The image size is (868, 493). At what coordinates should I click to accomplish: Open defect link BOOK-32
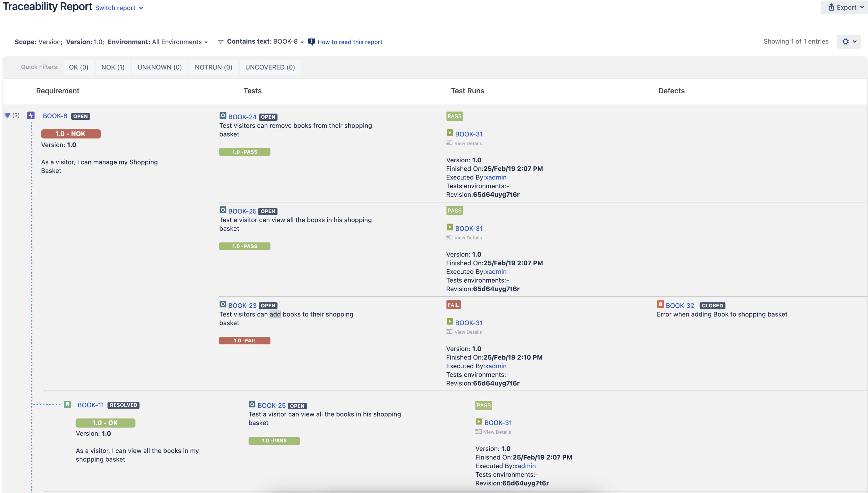click(x=680, y=305)
